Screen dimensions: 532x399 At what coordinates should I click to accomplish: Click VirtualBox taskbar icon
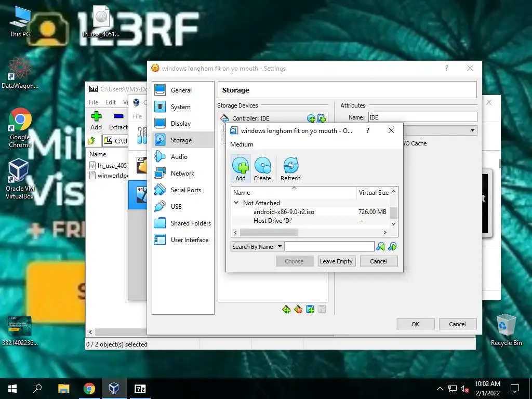pos(114,389)
